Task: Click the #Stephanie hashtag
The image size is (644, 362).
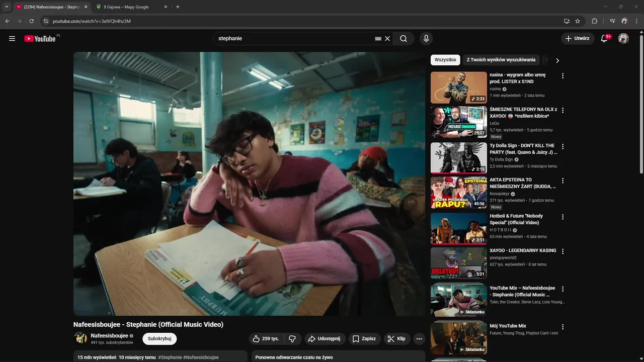Action: coord(170,357)
